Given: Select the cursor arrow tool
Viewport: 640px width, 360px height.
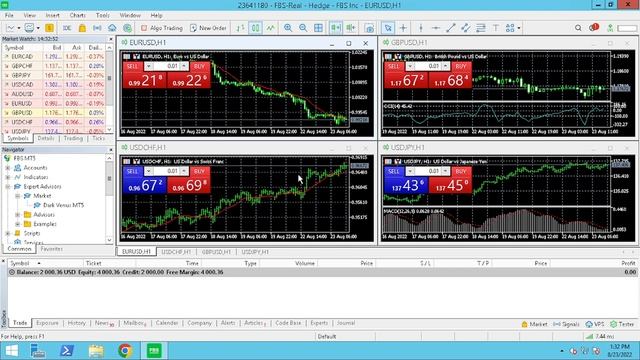Looking at the screenshot, I should pyautogui.click(x=388, y=28).
